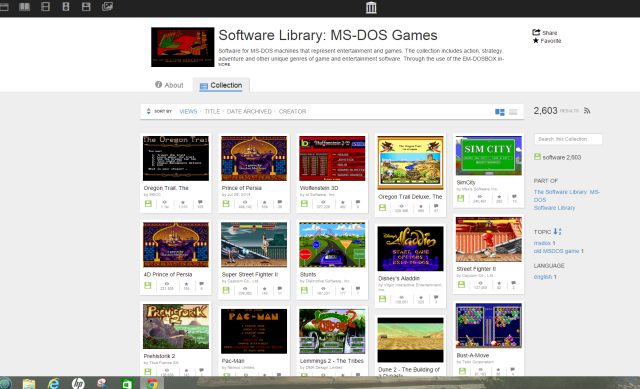Toggle sort direction arrows beside Sort By
This screenshot has height=389, width=640.
pos(149,111)
